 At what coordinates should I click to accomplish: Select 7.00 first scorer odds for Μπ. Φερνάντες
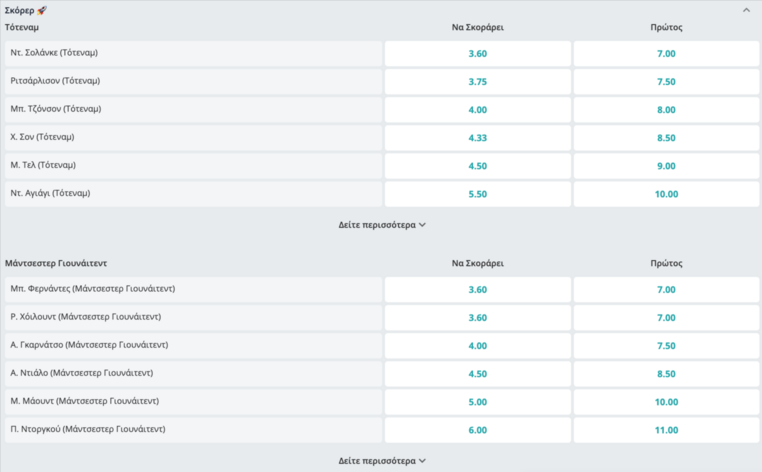click(x=666, y=290)
